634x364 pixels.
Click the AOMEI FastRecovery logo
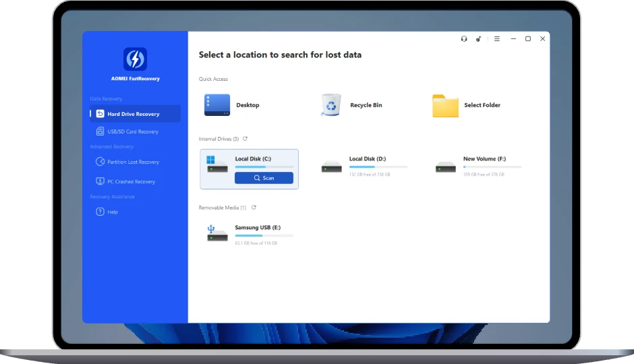[x=135, y=59]
